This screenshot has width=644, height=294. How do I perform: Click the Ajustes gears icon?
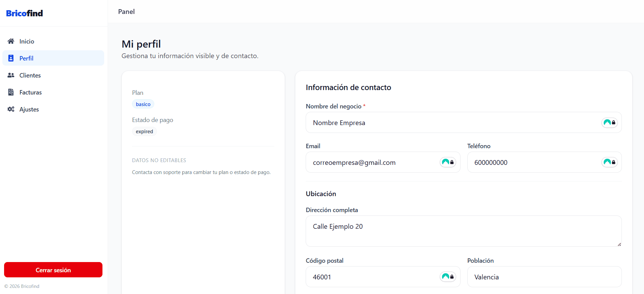pos(11,109)
